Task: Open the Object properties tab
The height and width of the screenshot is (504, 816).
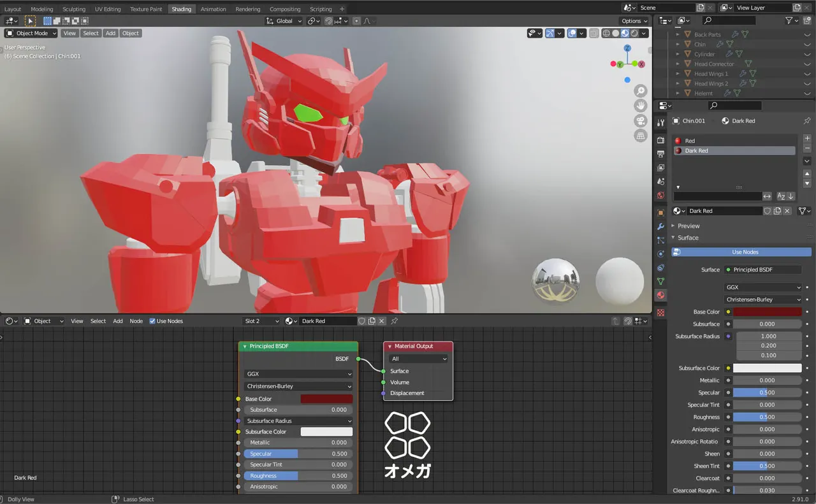Action: 660,212
